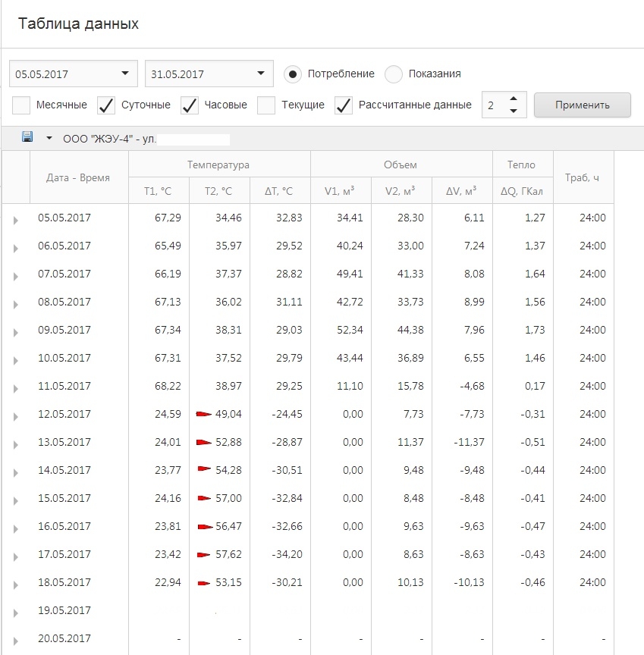Viewport: 644px width, 655px height.
Task: Increase the decimal places stepper value
Action: (x=514, y=99)
